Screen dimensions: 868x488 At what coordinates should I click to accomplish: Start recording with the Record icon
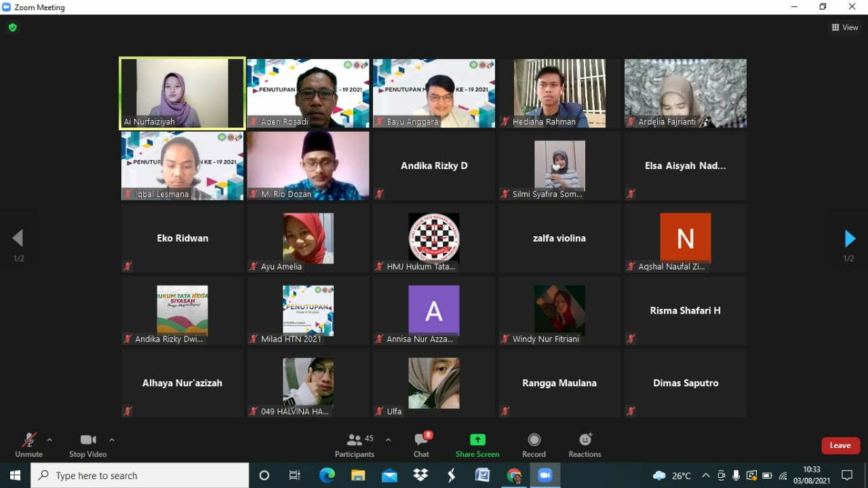point(534,440)
